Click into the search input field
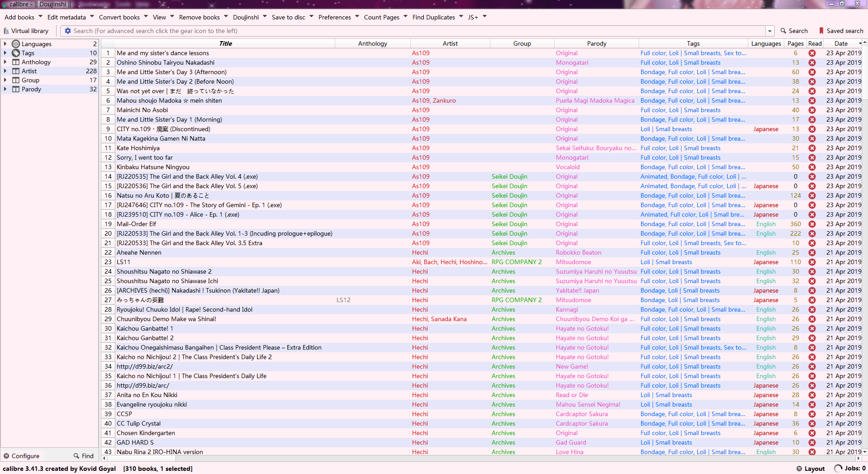The image size is (868, 474). coord(418,31)
